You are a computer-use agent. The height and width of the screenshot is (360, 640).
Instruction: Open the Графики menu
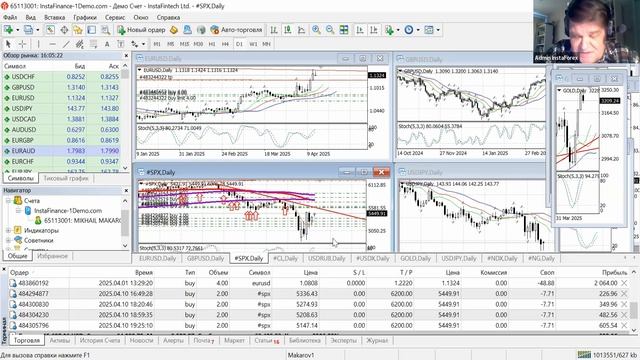coord(85,18)
